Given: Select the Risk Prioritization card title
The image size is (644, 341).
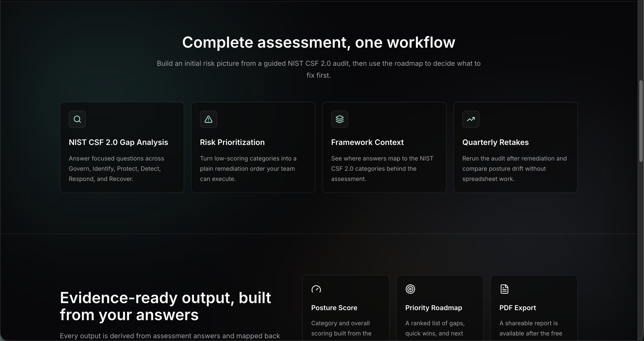Looking at the screenshot, I should click(232, 142).
